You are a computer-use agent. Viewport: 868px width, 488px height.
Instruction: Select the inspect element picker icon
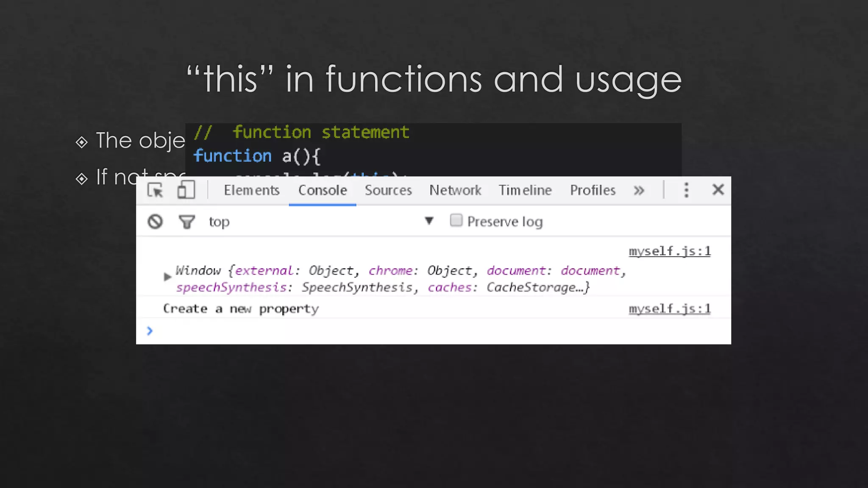coord(155,190)
